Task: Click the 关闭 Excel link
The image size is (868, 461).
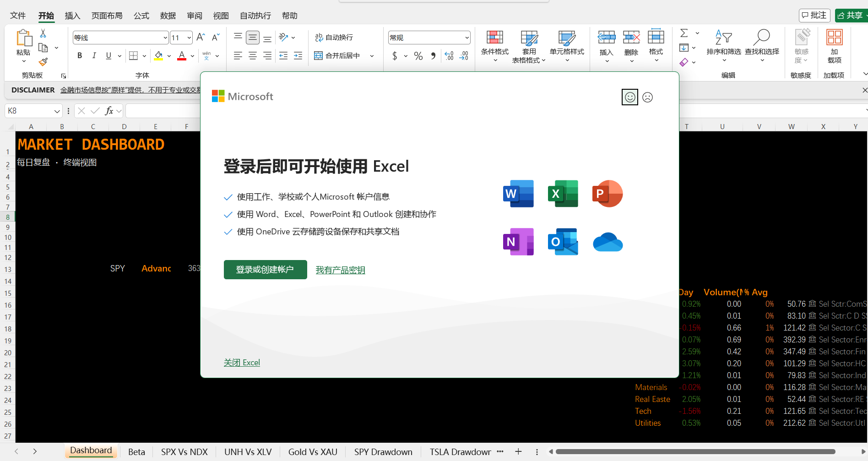Action: [242, 363]
